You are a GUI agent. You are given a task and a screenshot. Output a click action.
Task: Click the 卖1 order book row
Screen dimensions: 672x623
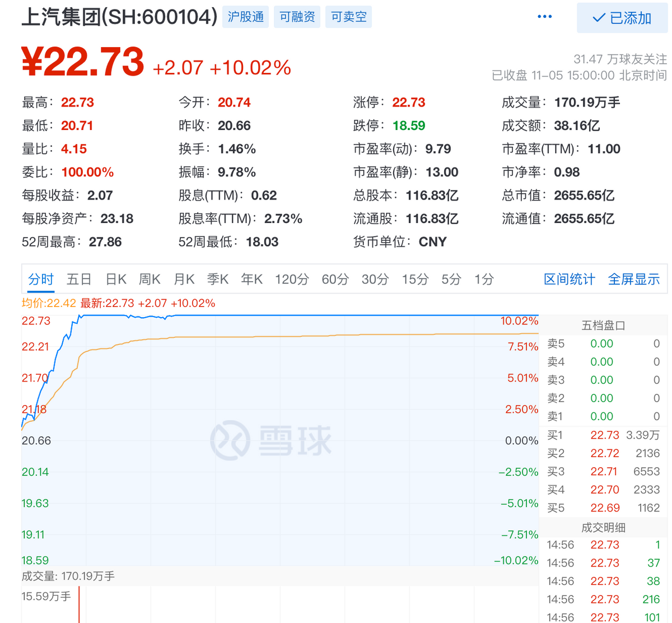pos(603,416)
